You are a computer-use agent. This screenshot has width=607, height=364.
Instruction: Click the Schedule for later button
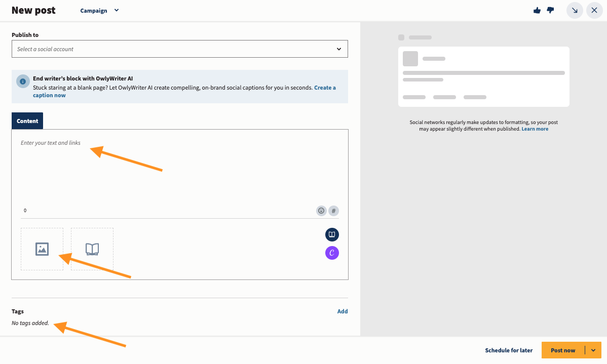pos(509,350)
